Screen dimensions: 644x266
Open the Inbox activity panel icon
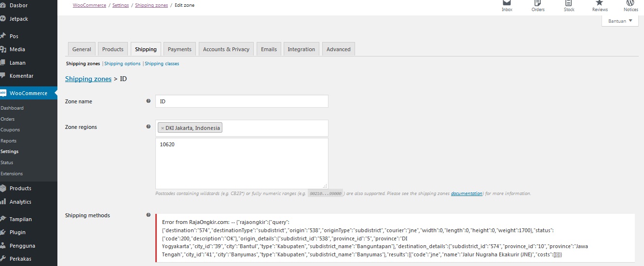pyautogui.click(x=507, y=3)
